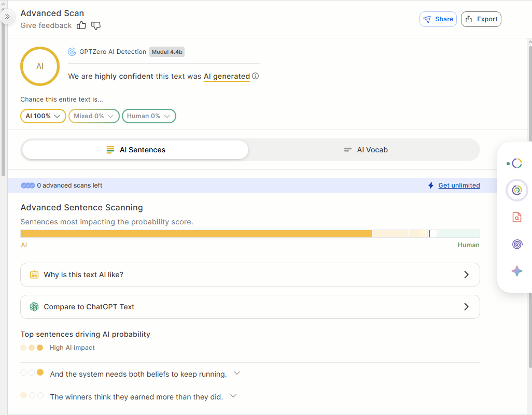The image size is (532, 415).
Task: Click '0 advanced scans left' text
Action: pyautogui.click(x=69, y=185)
